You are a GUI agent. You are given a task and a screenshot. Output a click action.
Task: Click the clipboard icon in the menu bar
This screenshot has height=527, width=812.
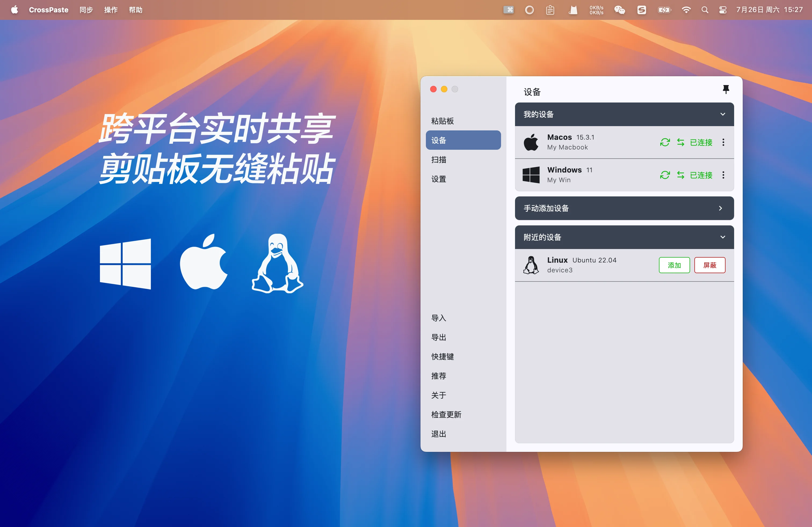[550, 10]
